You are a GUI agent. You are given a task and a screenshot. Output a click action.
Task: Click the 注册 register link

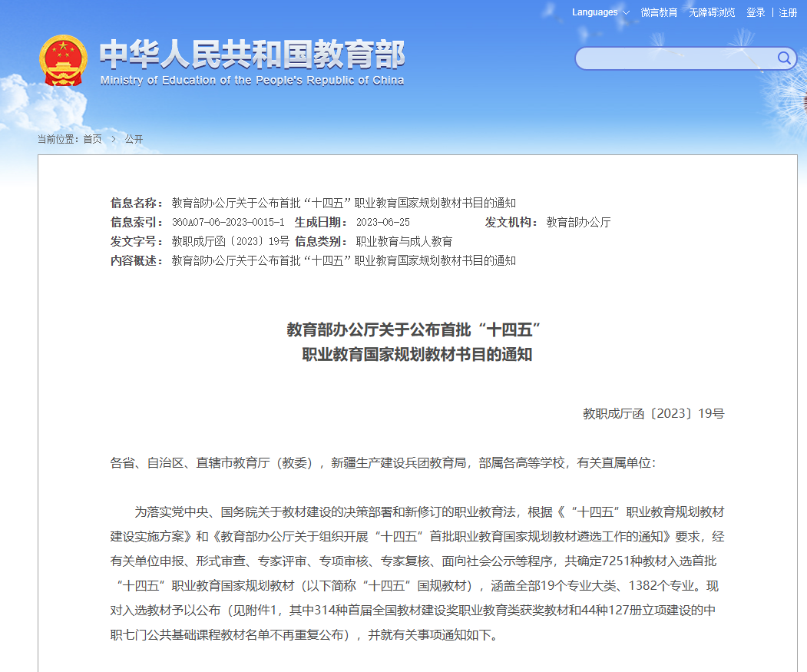(x=788, y=13)
